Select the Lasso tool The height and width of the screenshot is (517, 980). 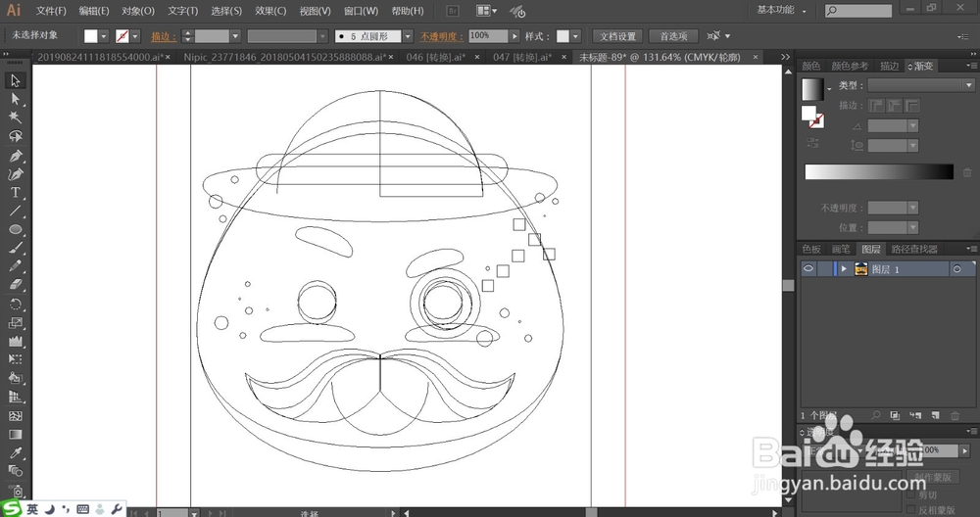pos(15,136)
